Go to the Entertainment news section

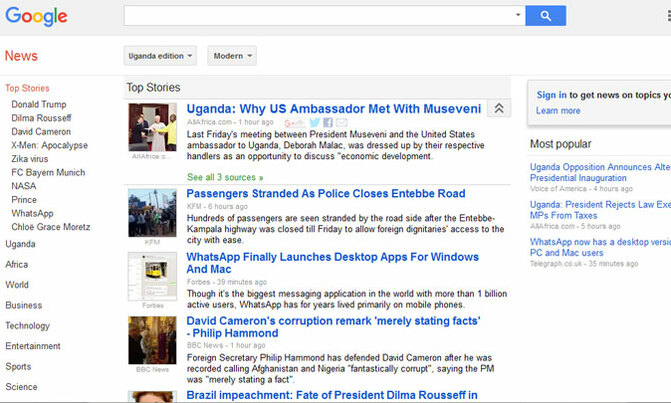point(33,346)
